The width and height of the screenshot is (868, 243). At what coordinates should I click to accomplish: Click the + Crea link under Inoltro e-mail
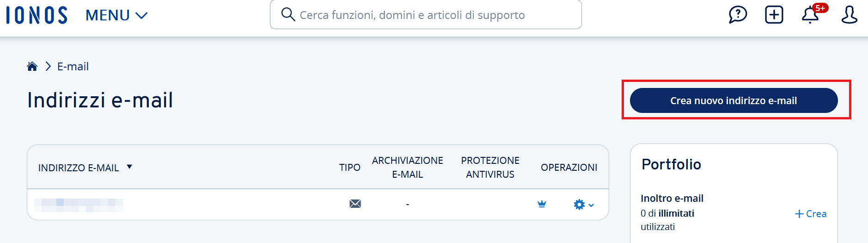(x=811, y=214)
